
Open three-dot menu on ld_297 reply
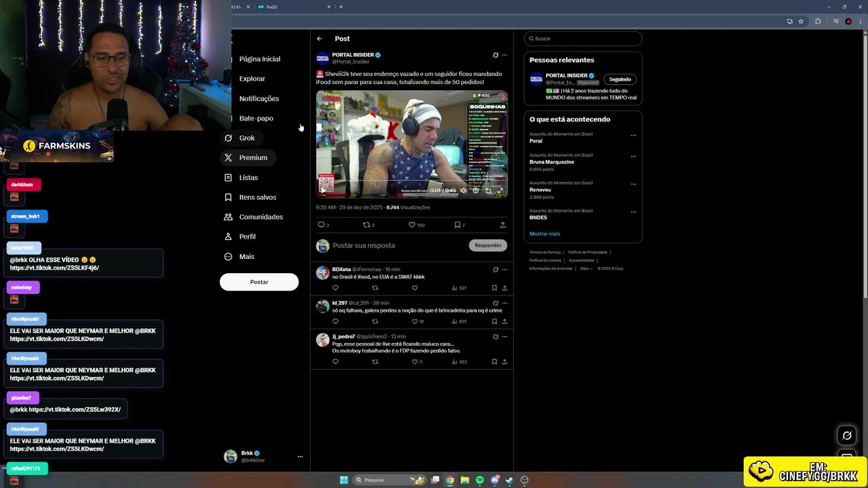tap(504, 303)
